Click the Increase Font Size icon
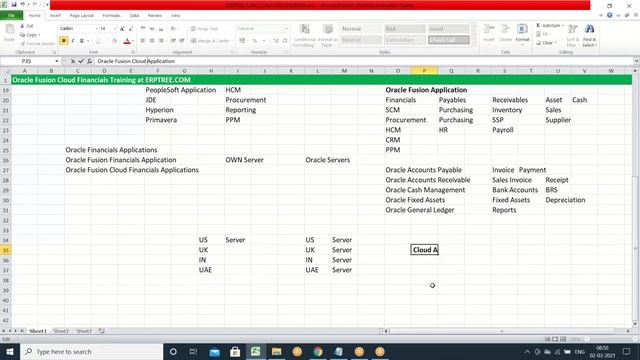 122,29
